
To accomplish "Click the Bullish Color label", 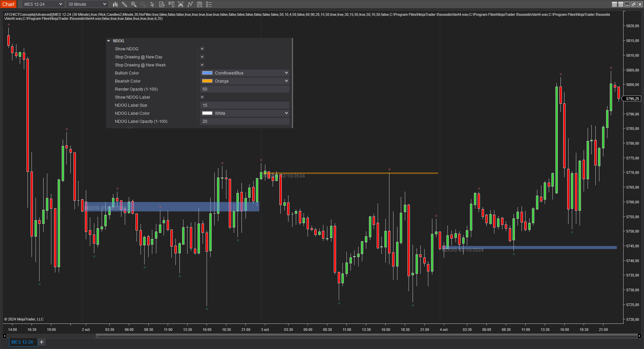I will [127, 73].
